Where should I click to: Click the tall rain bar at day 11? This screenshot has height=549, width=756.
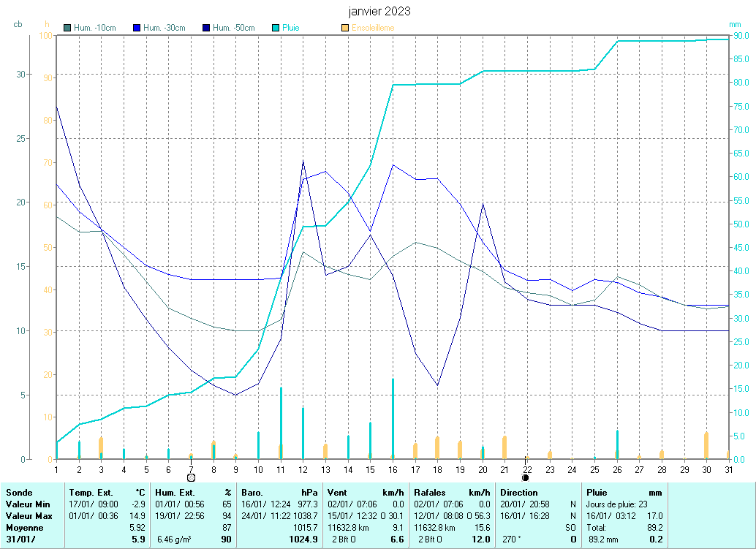[x=281, y=423]
